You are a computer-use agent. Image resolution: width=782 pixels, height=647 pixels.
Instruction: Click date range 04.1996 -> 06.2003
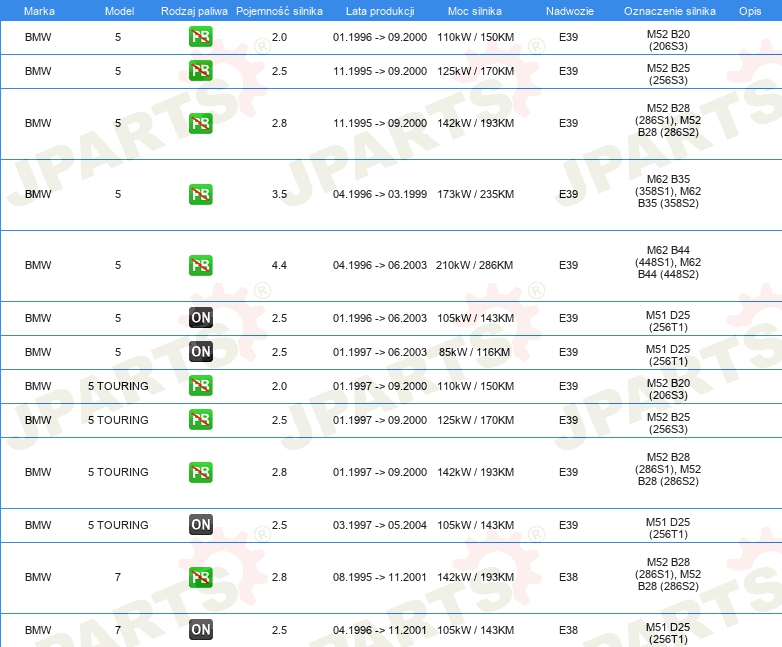coord(380,265)
